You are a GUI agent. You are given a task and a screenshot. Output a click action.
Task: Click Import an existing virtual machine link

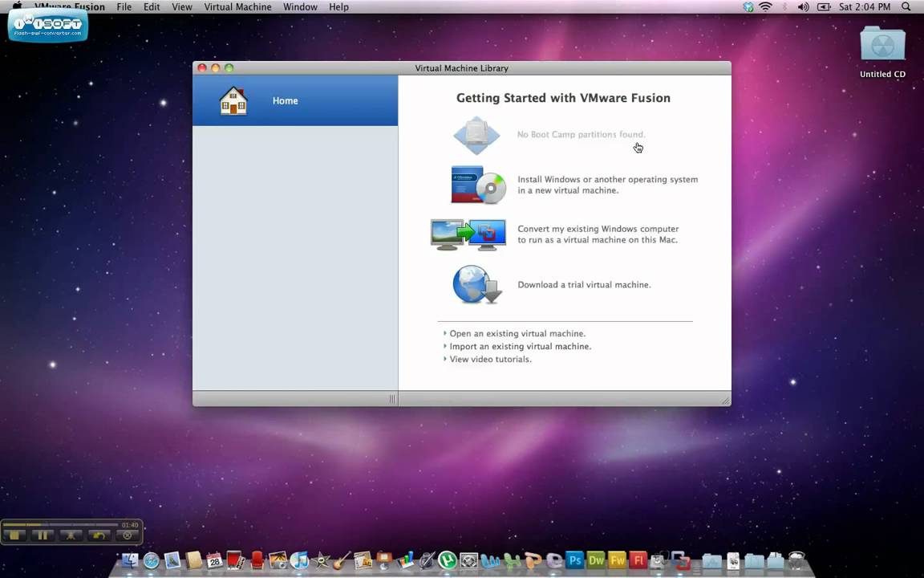[521, 346]
